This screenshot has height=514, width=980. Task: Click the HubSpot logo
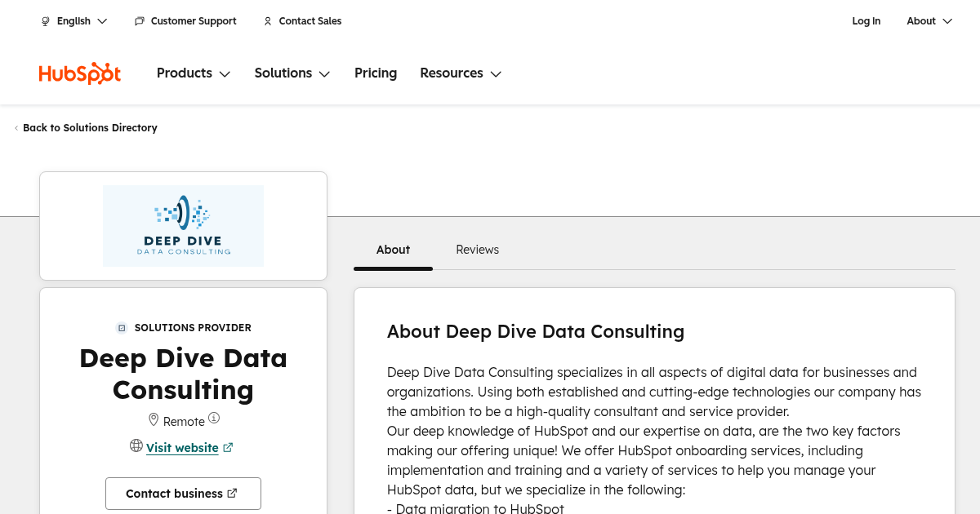click(x=80, y=73)
